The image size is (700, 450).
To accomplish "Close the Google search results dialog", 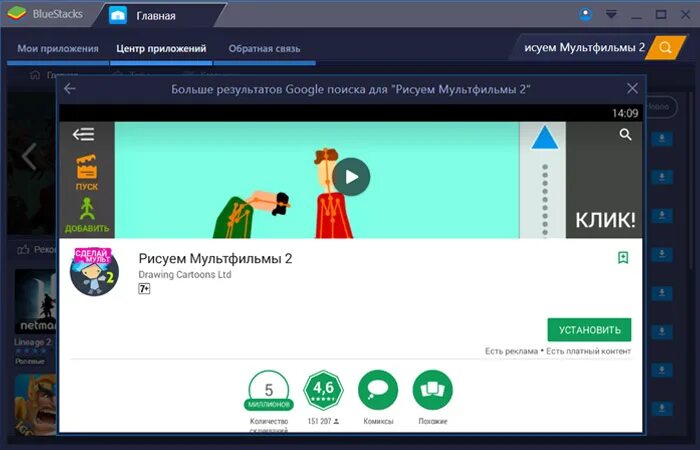I will tap(632, 88).
